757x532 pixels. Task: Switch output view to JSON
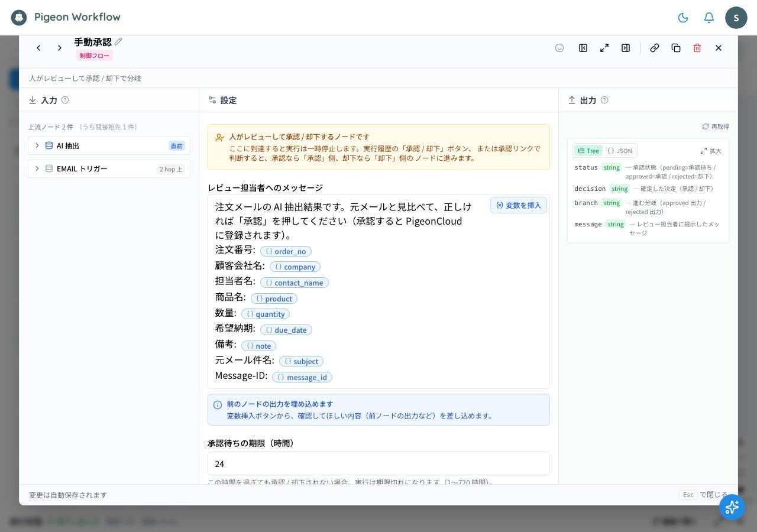coord(619,151)
